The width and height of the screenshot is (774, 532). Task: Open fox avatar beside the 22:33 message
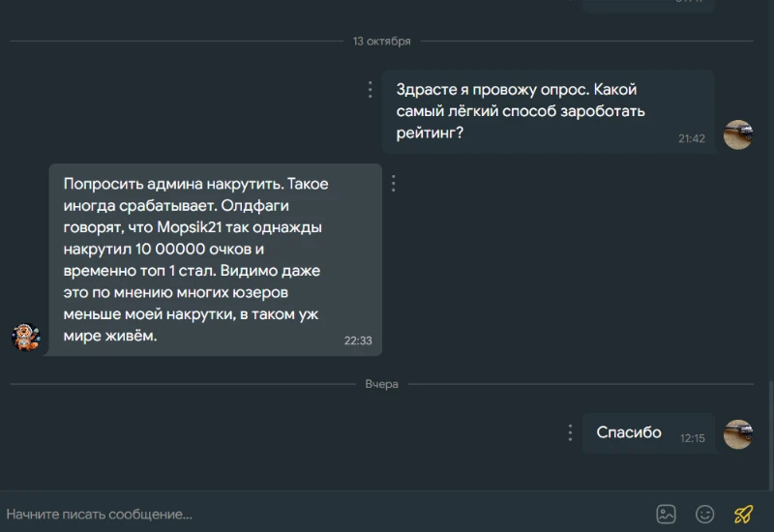(26, 337)
